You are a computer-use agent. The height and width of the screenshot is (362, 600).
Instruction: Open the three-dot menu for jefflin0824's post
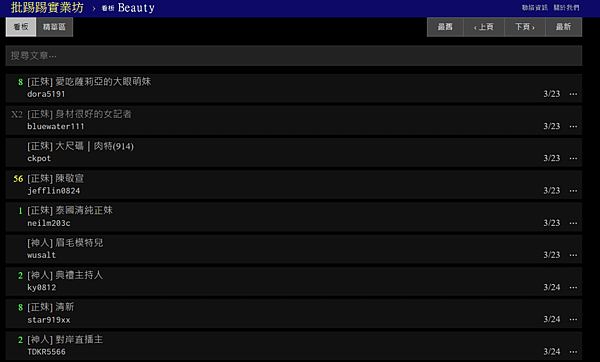(x=573, y=191)
